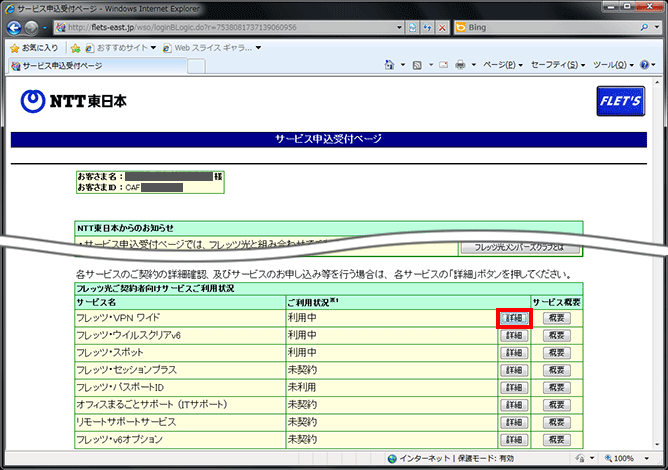The height and width of the screenshot is (470, 668).
Task: Open 詳細 for フレッツ・VPN ワイド
Action: (x=514, y=318)
